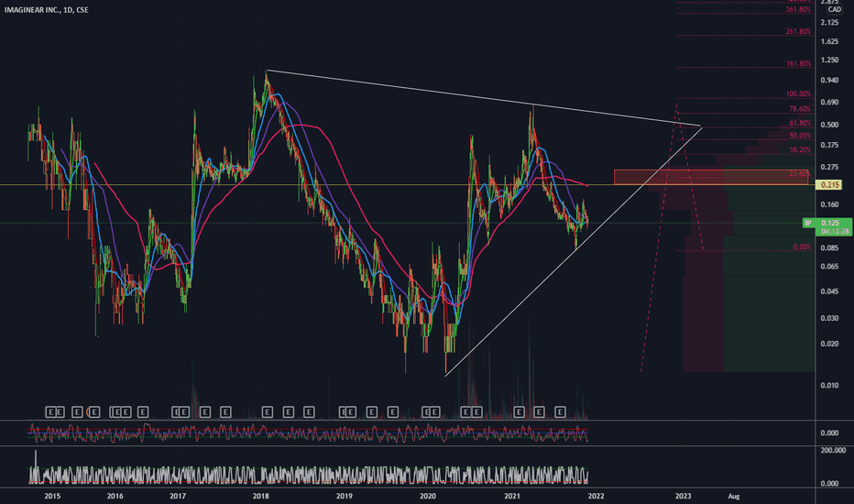The image size is (854, 504).
Task: Click the Aug label on time axis
Action: click(x=734, y=496)
